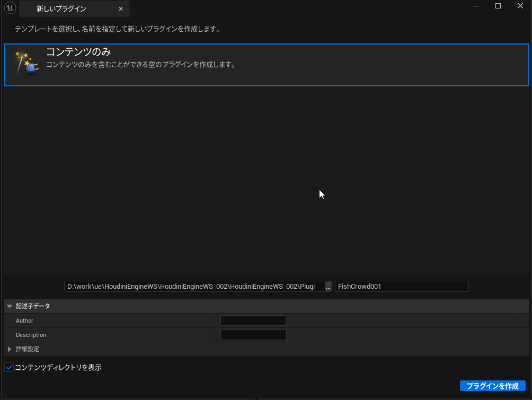Click the Description input field
Image resolution: width=532 pixels, height=400 pixels.
tap(253, 335)
